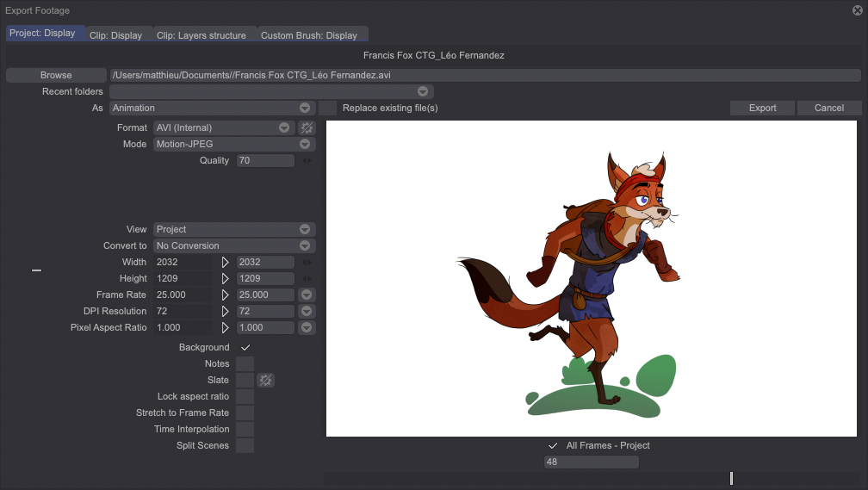Copy project DPI Resolution to export arrow
868x490 pixels.
point(225,311)
